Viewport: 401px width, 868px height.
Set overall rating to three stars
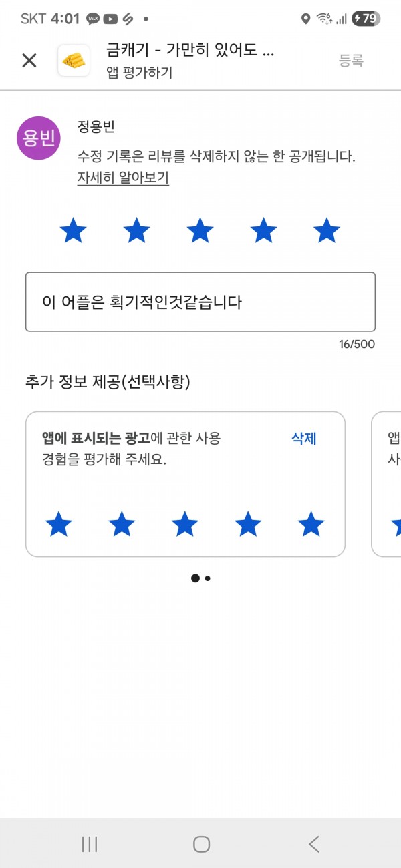[x=200, y=231]
